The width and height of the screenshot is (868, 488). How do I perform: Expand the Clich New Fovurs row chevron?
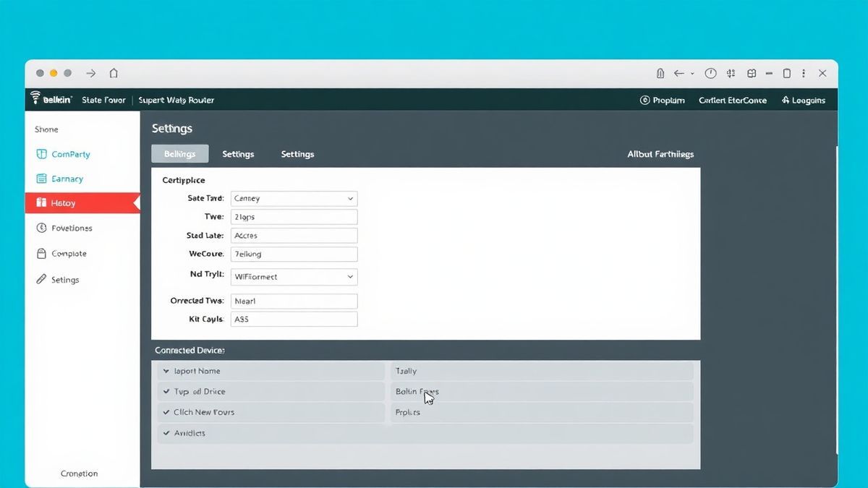pyautogui.click(x=167, y=412)
